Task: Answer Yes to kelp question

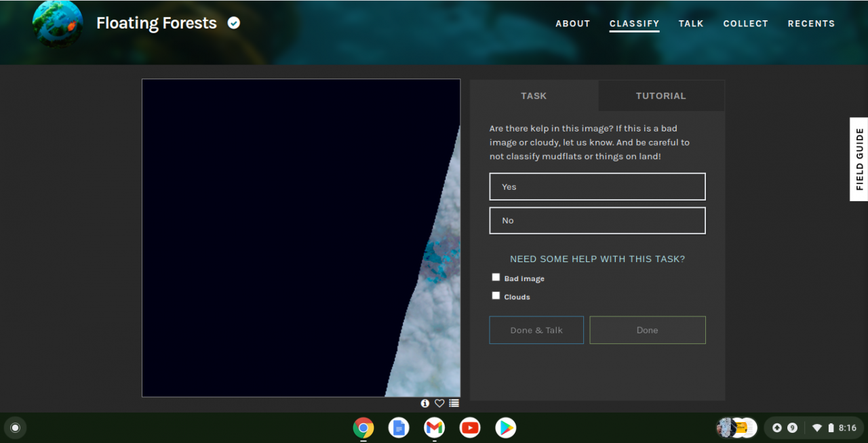Action: (x=597, y=186)
